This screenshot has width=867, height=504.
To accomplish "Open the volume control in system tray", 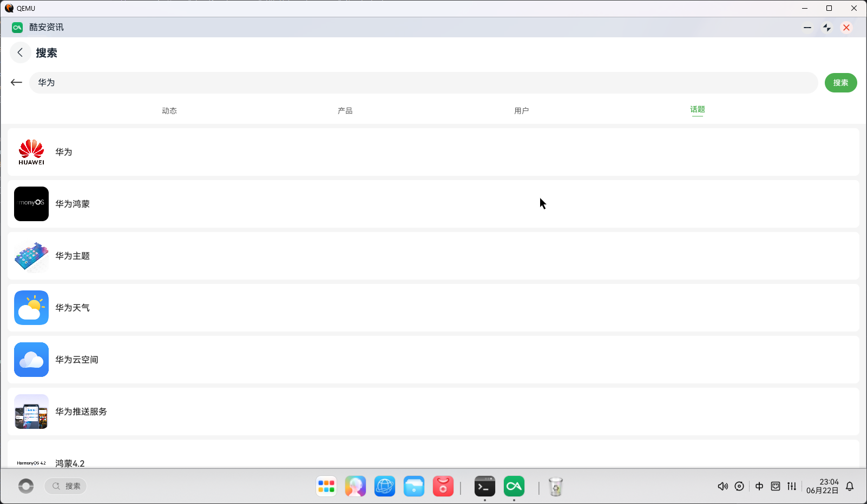I will pos(722,486).
